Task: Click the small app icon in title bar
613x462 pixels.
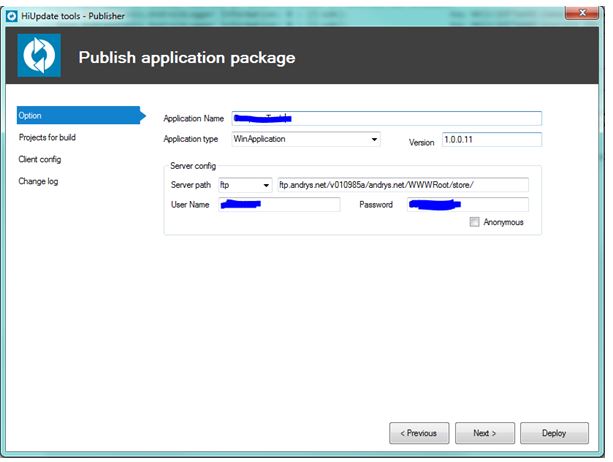Action: point(12,16)
